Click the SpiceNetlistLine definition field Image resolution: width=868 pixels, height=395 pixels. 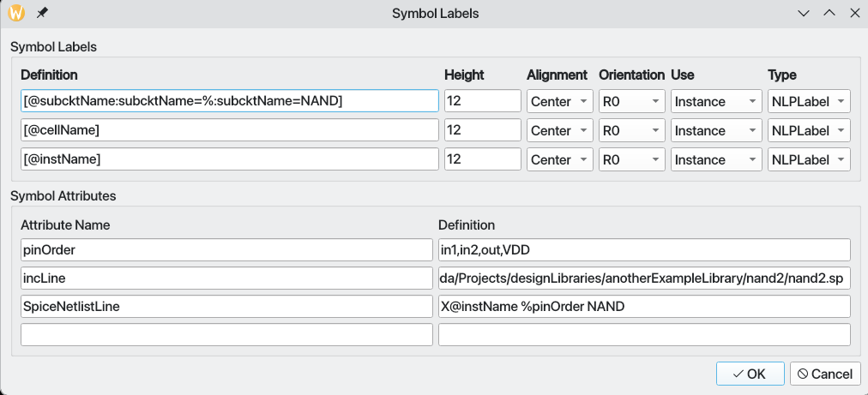(x=643, y=307)
